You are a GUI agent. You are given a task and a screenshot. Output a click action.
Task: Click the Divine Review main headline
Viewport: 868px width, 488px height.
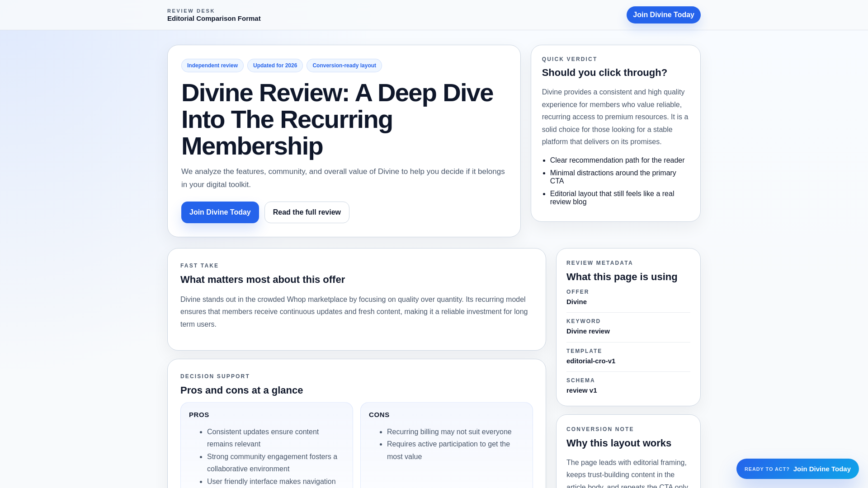337,120
